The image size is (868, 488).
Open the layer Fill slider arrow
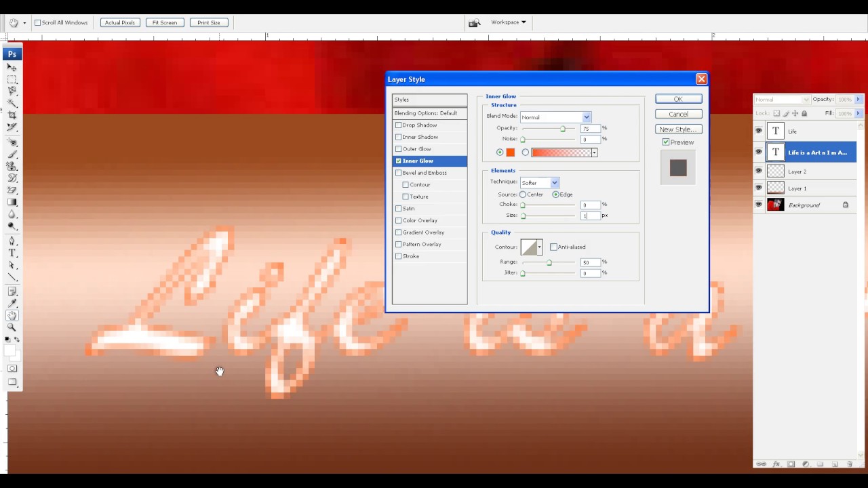coord(859,113)
